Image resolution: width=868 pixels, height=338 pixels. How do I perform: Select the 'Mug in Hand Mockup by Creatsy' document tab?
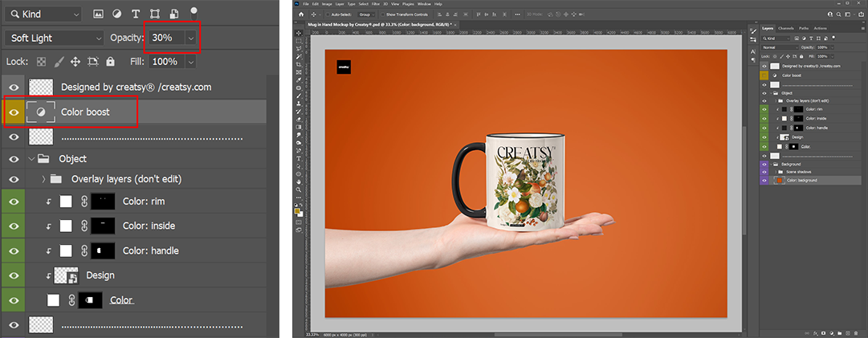(x=382, y=25)
